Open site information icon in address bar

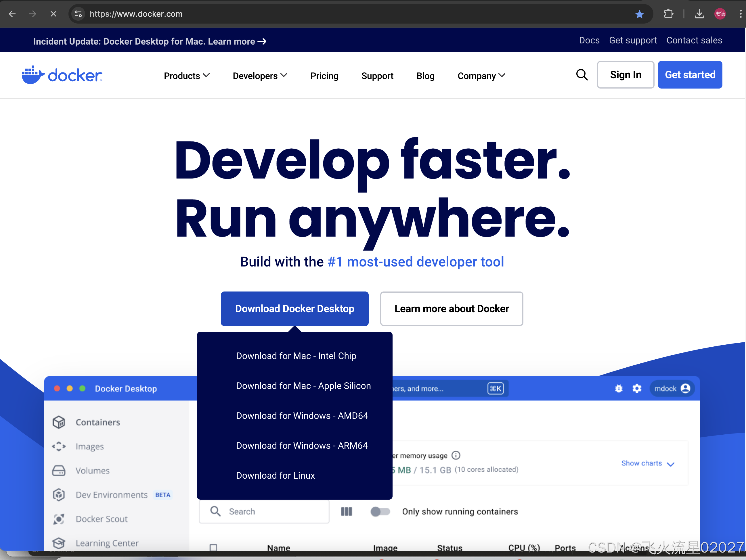pos(78,14)
